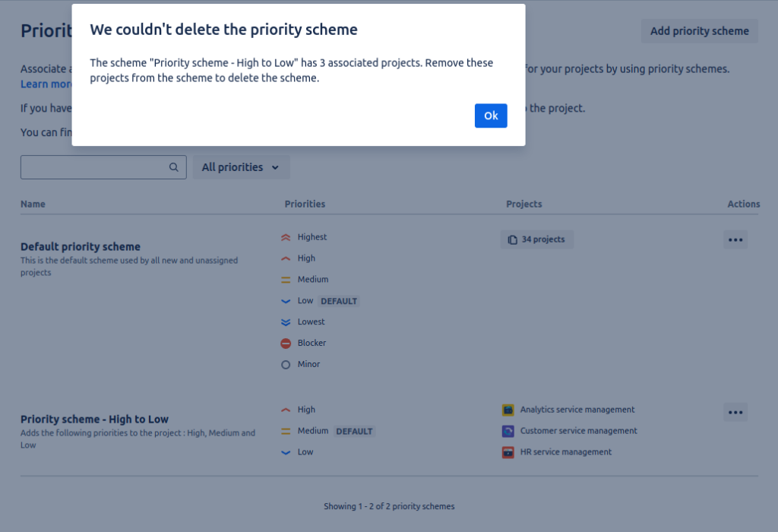
Task: Open the All priorities dropdown
Action: pyautogui.click(x=241, y=167)
